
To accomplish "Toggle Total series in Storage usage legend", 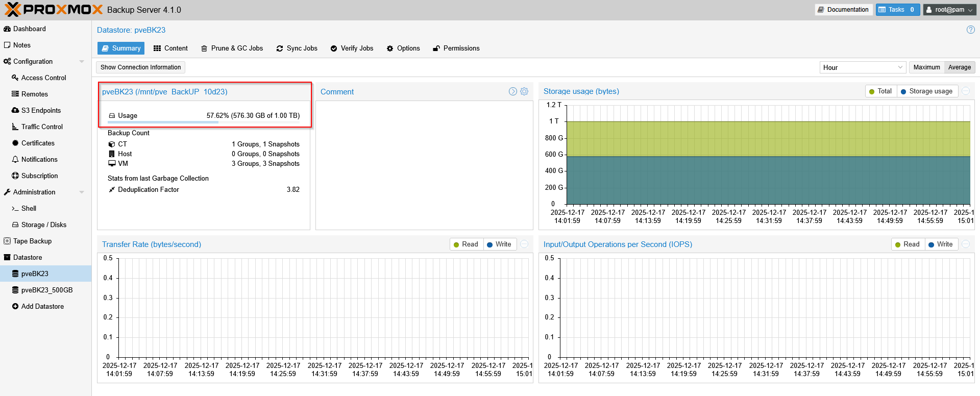I will coord(880,91).
